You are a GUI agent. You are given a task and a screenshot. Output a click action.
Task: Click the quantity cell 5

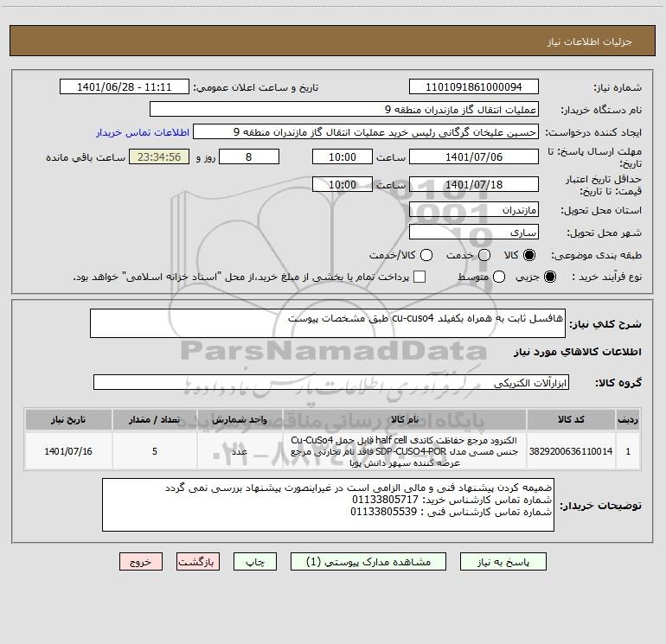[x=155, y=451]
